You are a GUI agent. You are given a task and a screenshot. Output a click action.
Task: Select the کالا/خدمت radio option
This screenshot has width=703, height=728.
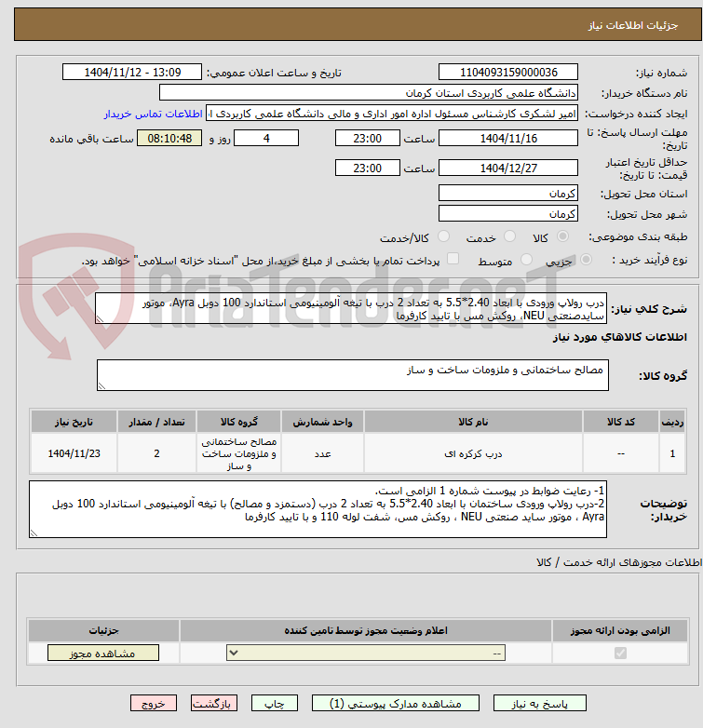(444, 236)
